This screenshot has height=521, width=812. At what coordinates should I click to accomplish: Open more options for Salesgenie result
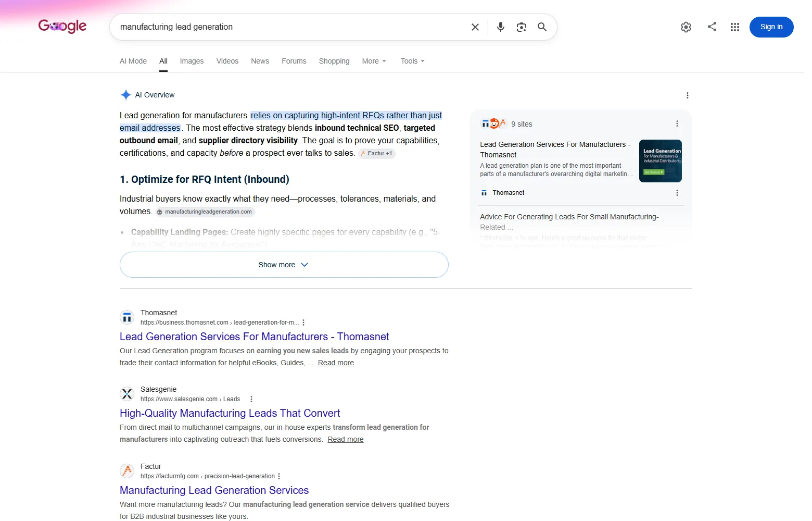coord(251,399)
